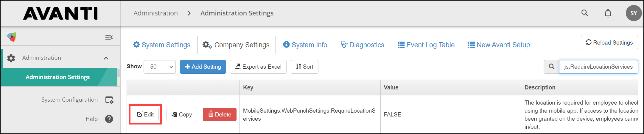
Task: Open Help via question mark icon
Action: 109,119
